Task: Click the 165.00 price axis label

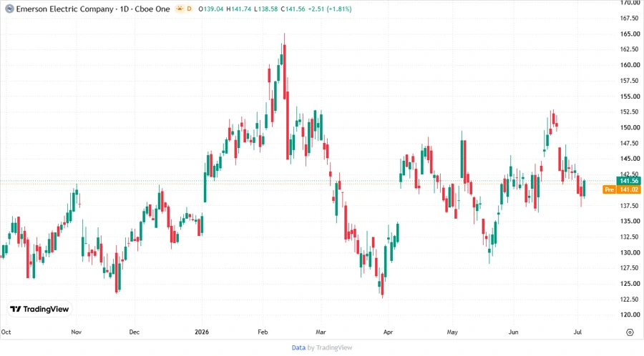Action: click(x=630, y=34)
